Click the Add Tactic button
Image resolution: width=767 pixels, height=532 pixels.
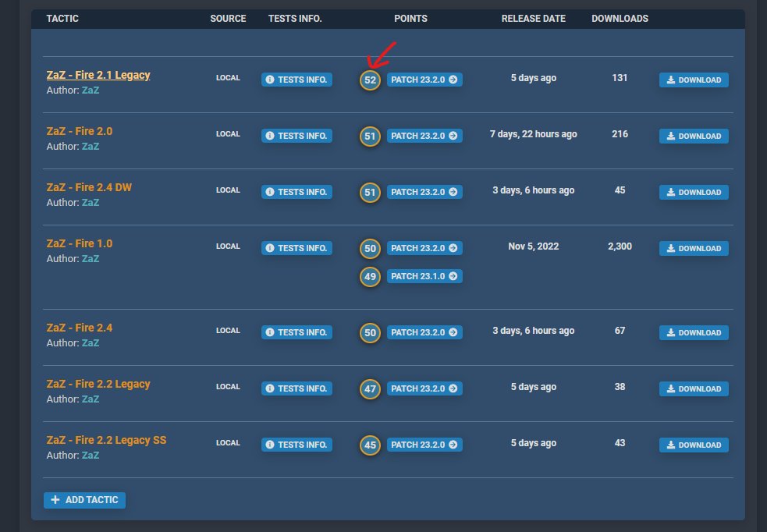point(84,500)
